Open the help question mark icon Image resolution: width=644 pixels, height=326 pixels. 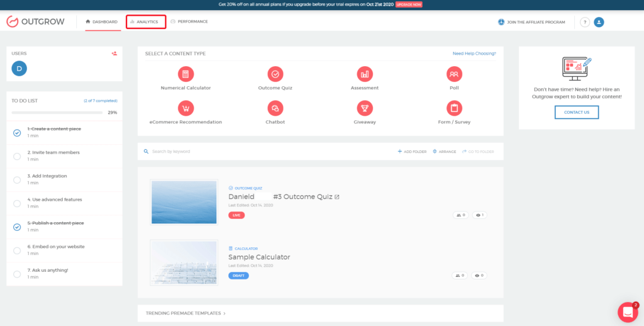pos(585,22)
